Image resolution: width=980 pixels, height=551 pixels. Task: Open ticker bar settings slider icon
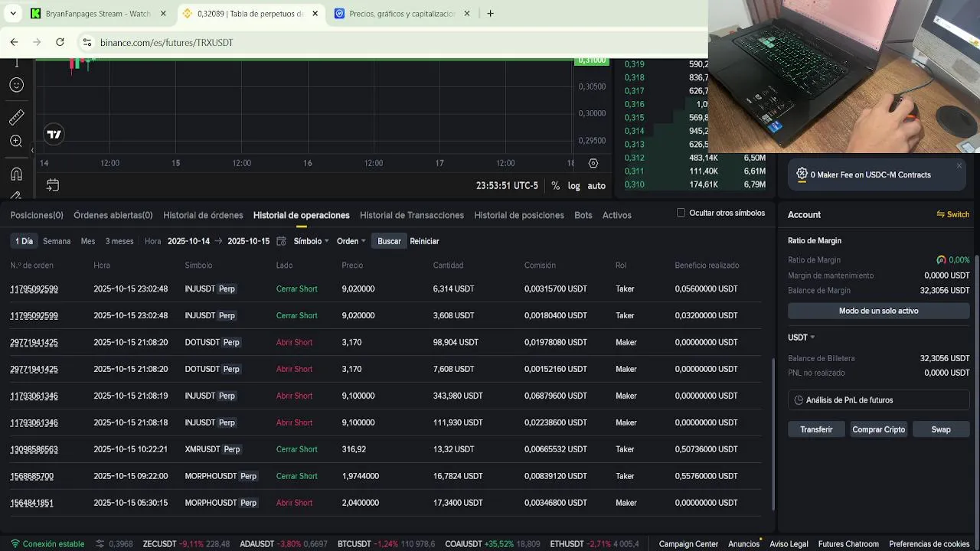(100, 544)
